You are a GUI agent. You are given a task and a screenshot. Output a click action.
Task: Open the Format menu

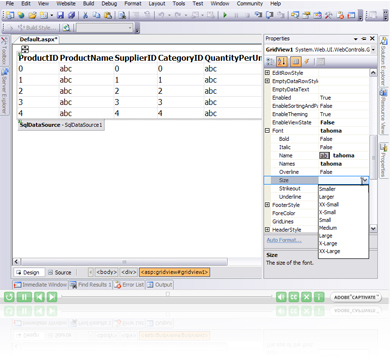pos(133,4)
